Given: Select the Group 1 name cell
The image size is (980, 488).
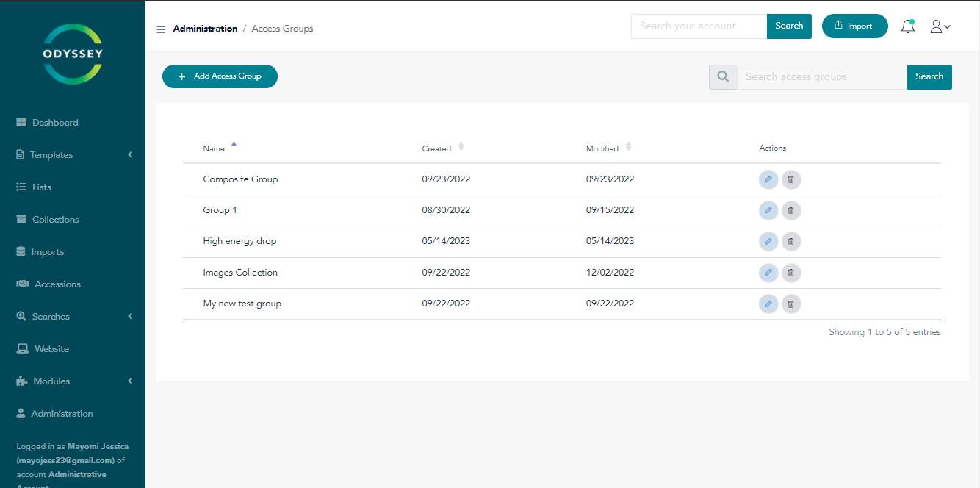Looking at the screenshot, I should (x=220, y=210).
